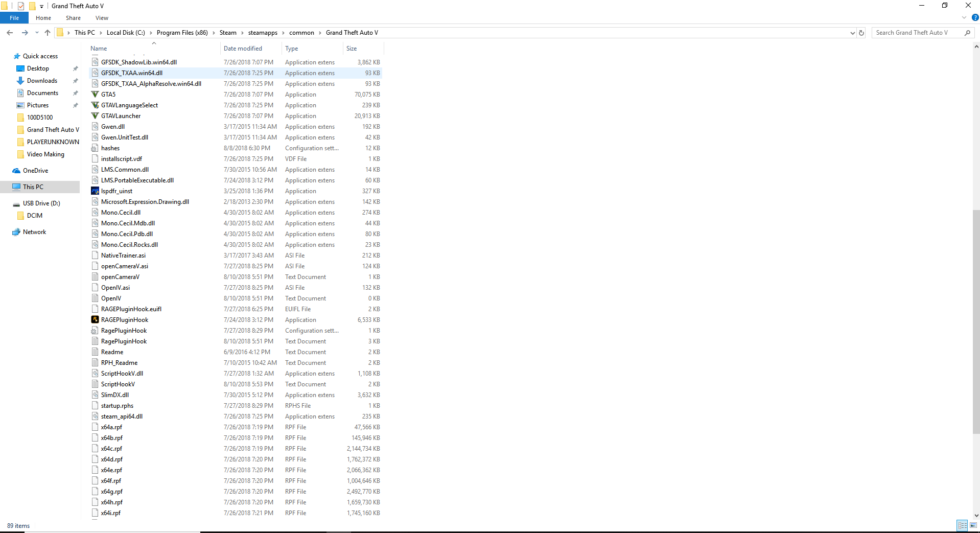Expand the chevron after common in breadcrumb

[x=320, y=33]
